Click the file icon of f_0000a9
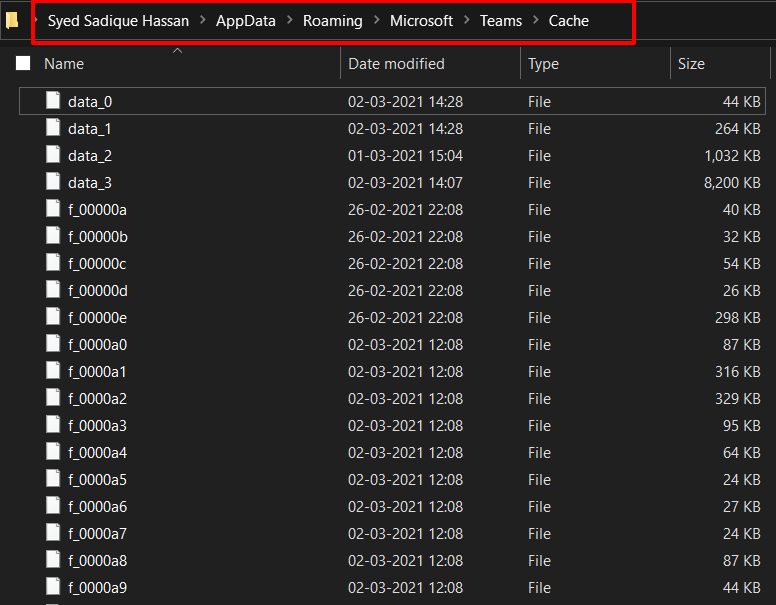Viewport: 776px width, 605px height. pyautogui.click(x=53, y=587)
